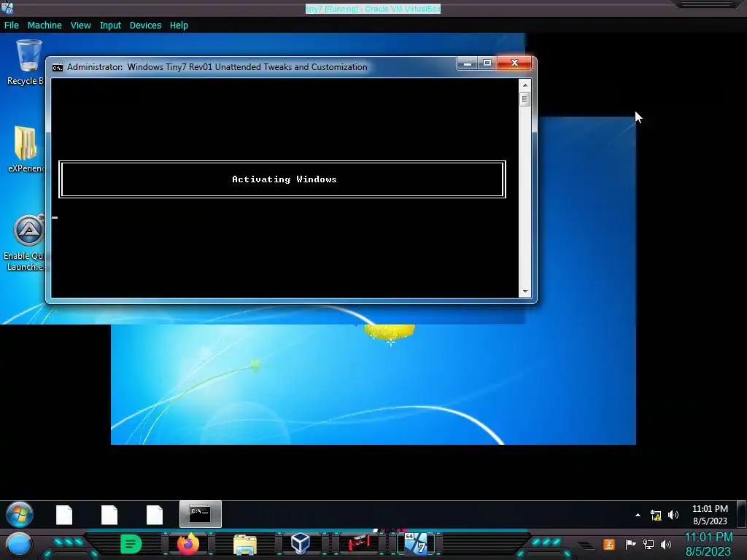The height and width of the screenshot is (560, 747).
Task: Maximize the Tiny7 Tweaks console window
Action: point(487,63)
